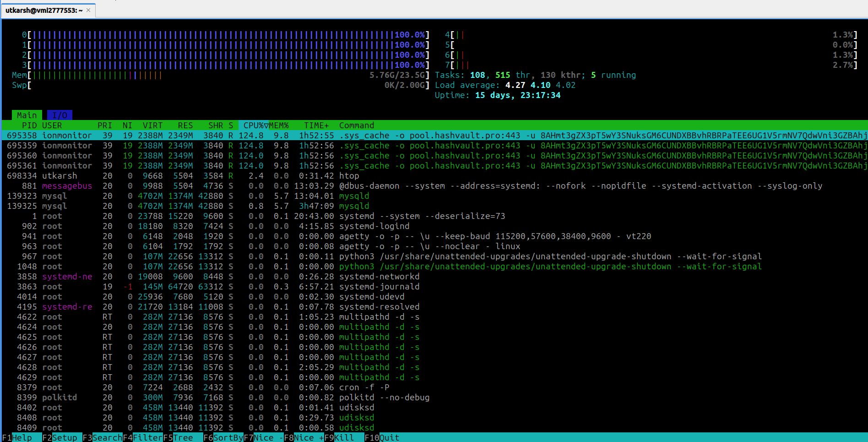Select the process row with PID 695359
This screenshot has width=868, height=442.
229,146
